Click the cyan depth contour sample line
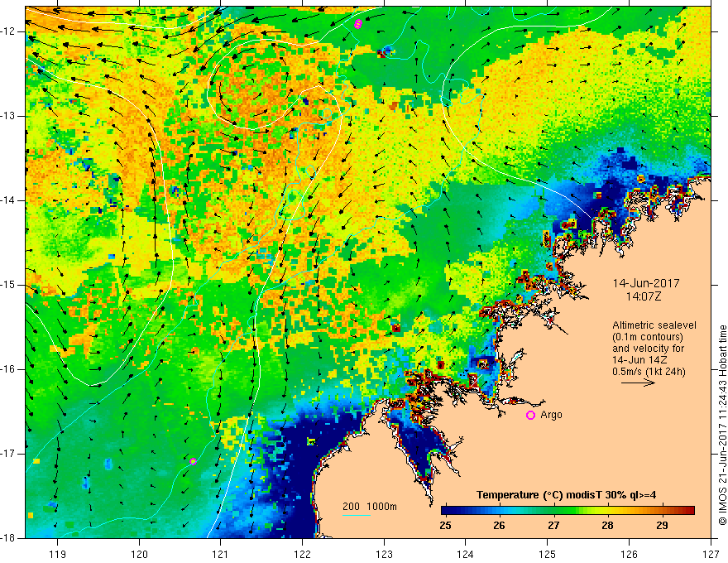 (356, 515)
